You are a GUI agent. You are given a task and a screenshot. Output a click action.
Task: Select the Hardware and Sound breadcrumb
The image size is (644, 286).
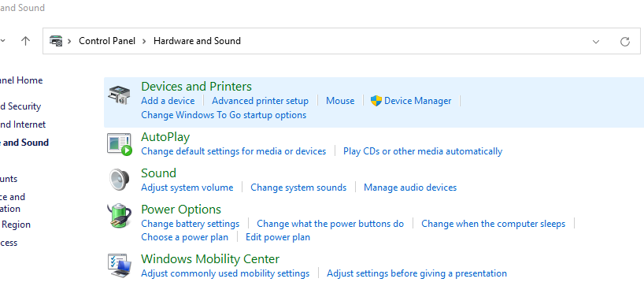[197, 41]
